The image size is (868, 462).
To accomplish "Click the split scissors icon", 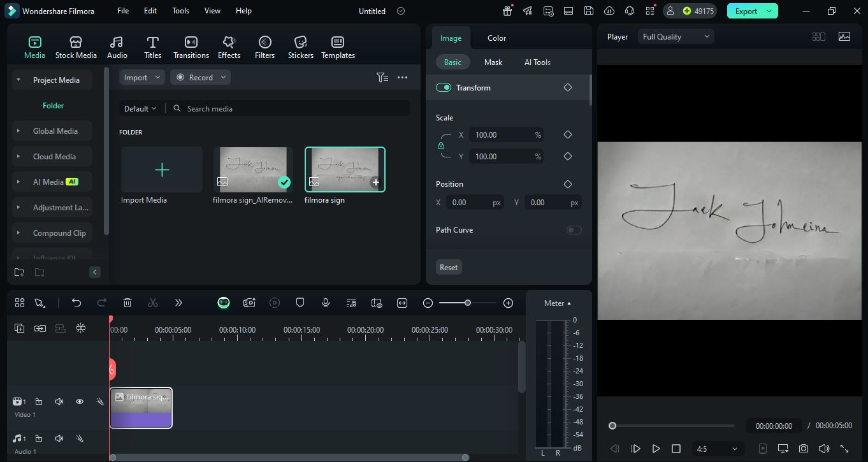I will click(153, 303).
